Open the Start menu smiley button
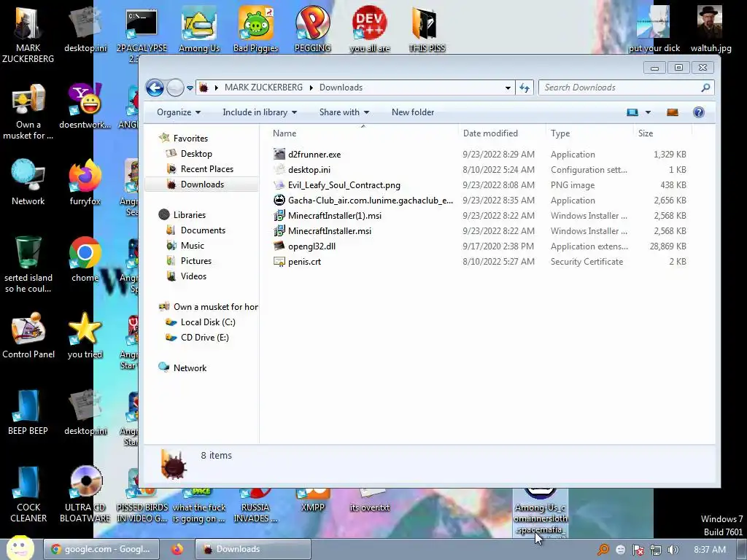 [20, 548]
